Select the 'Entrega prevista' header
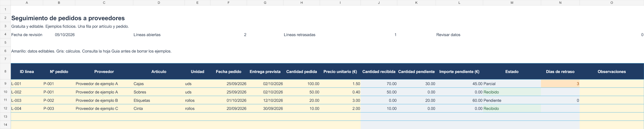Image resolution: width=644 pixels, height=129 pixels. [x=265, y=72]
